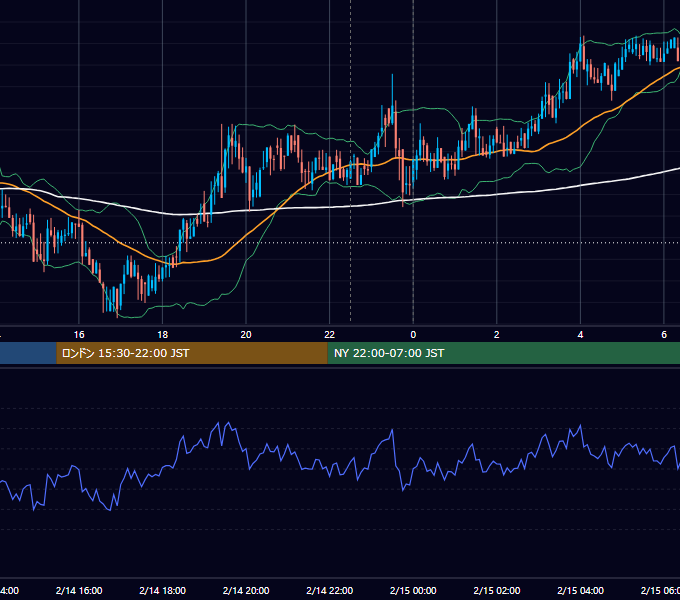Click the 2/14 20:00 label on lower axis

(x=246, y=590)
